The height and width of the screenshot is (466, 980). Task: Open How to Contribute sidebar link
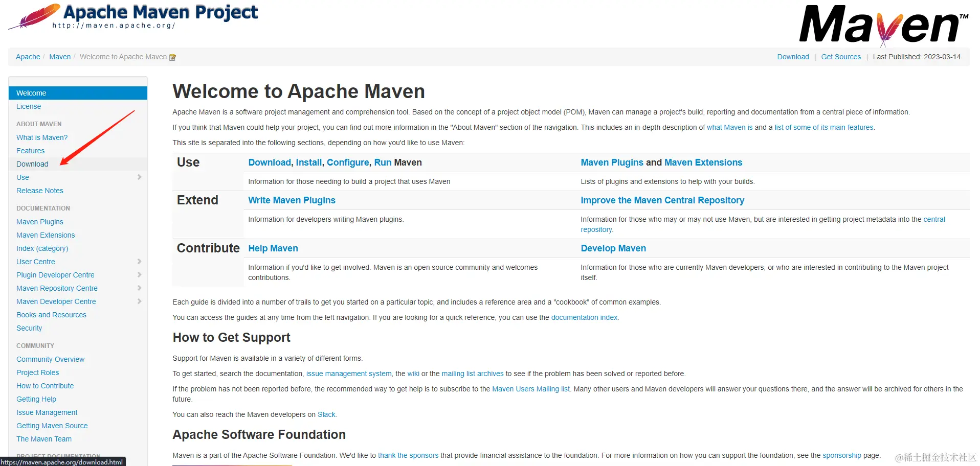(x=45, y=386)
